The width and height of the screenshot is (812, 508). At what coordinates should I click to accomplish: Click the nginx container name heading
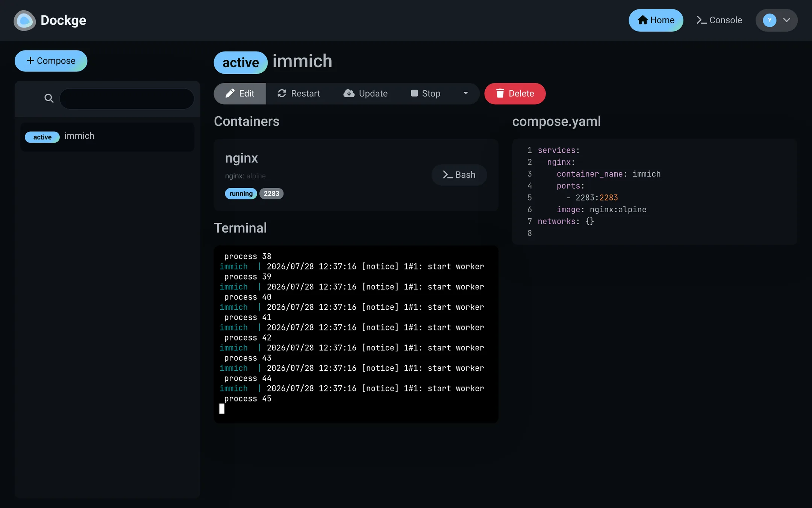point(241,158)
